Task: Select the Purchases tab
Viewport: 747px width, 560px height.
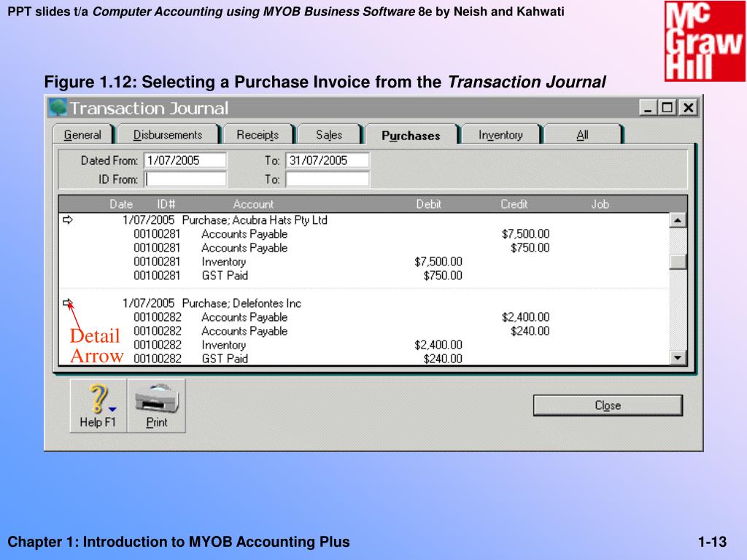Action: [x=411, y=135]
